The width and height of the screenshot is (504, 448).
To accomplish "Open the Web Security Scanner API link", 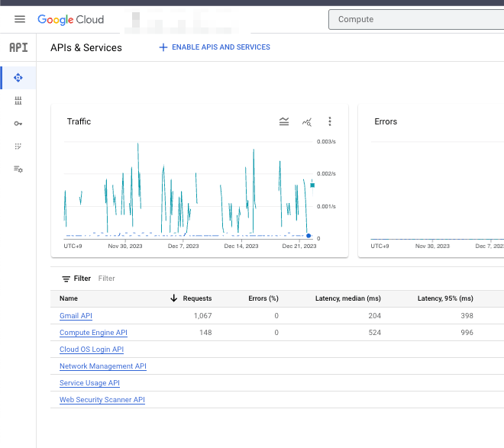I will [102, 400].
